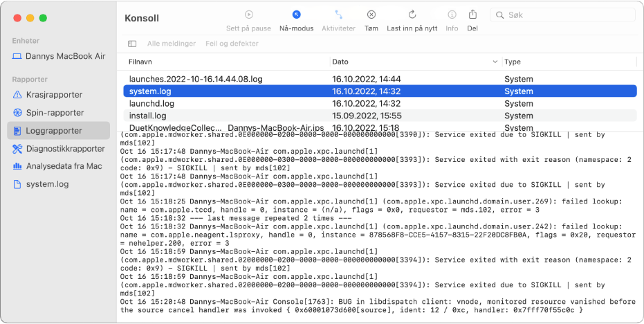
Task: Sort by the Filnavn column header
Action: [x=140, y=62]
